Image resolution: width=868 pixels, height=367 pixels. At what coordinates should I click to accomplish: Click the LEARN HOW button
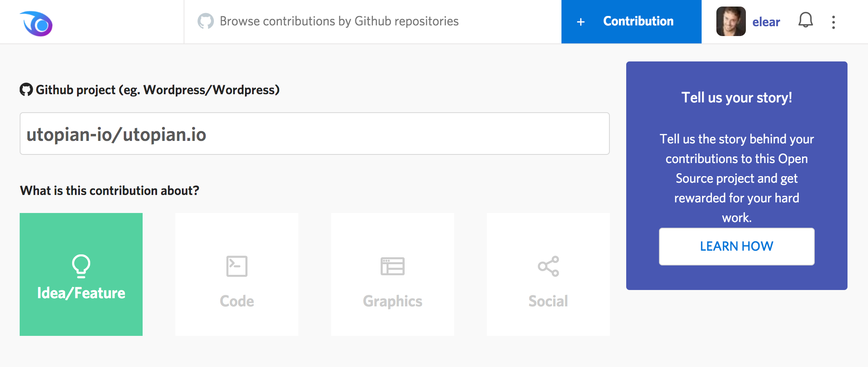click(x=737, y=247)
